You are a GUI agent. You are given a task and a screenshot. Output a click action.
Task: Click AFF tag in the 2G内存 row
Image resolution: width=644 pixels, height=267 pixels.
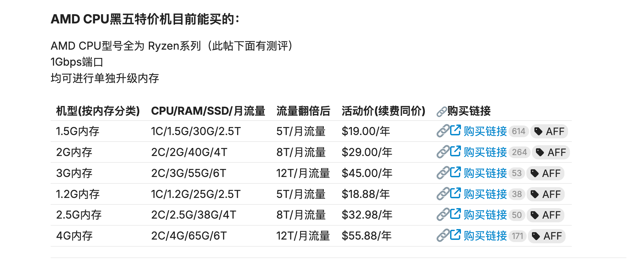click(x=551, y=152)
